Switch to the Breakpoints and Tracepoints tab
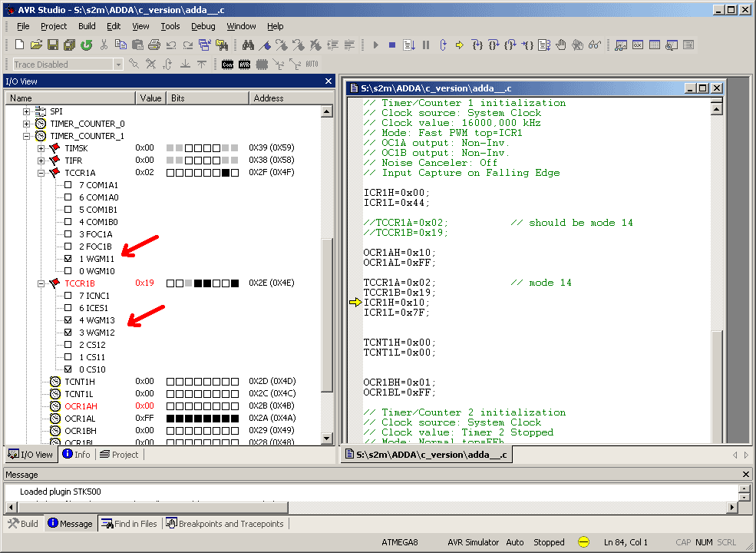Image resolution: width=756 pixels, height=553 pixels. tap(225, 524)
